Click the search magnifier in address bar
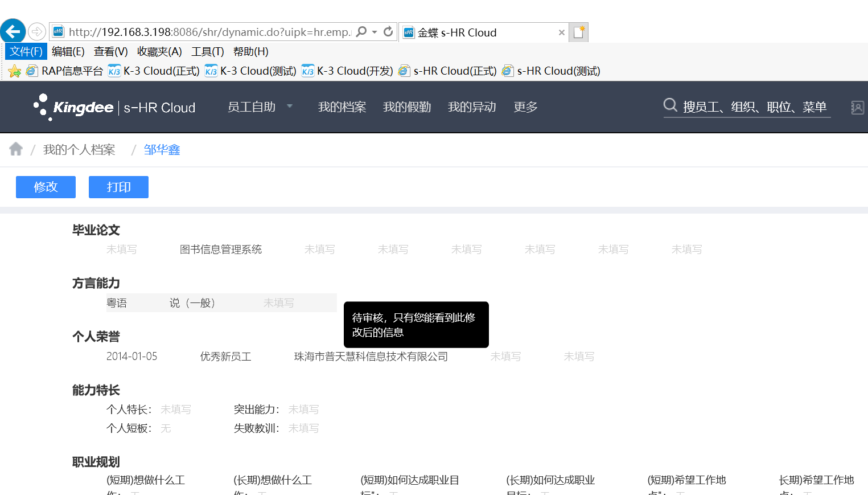The width and height of the screenshot is (868, 495). 361,32
